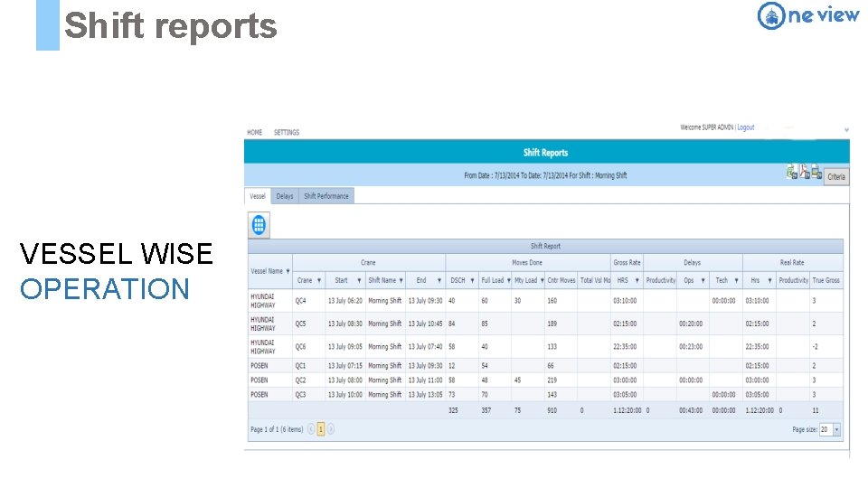This screenshot has width=868, height=488.
Task: Click crane cell QC5
Action: point(300,324)
